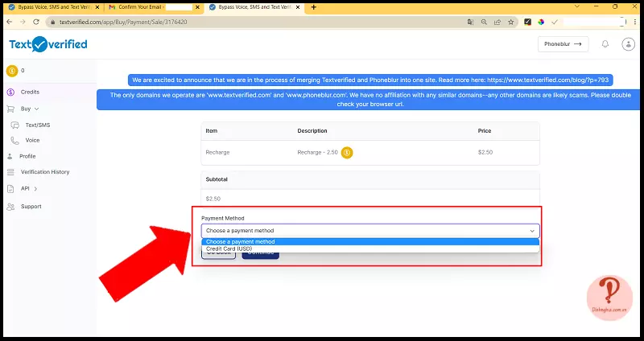Click the Verification History list icon
Viewport: 644px width, 341px height.
point(10,172)
